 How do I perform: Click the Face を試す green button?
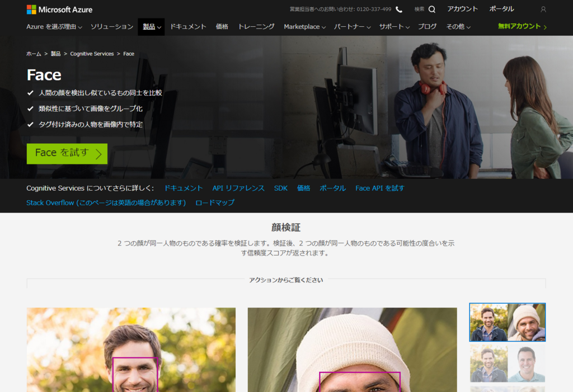(x=67, y=154)
